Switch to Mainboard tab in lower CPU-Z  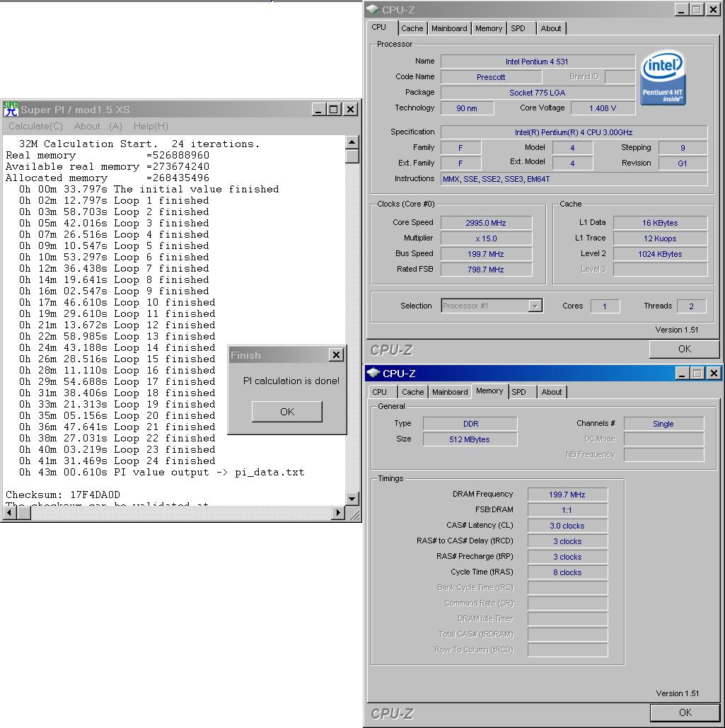tap(450, 392)
